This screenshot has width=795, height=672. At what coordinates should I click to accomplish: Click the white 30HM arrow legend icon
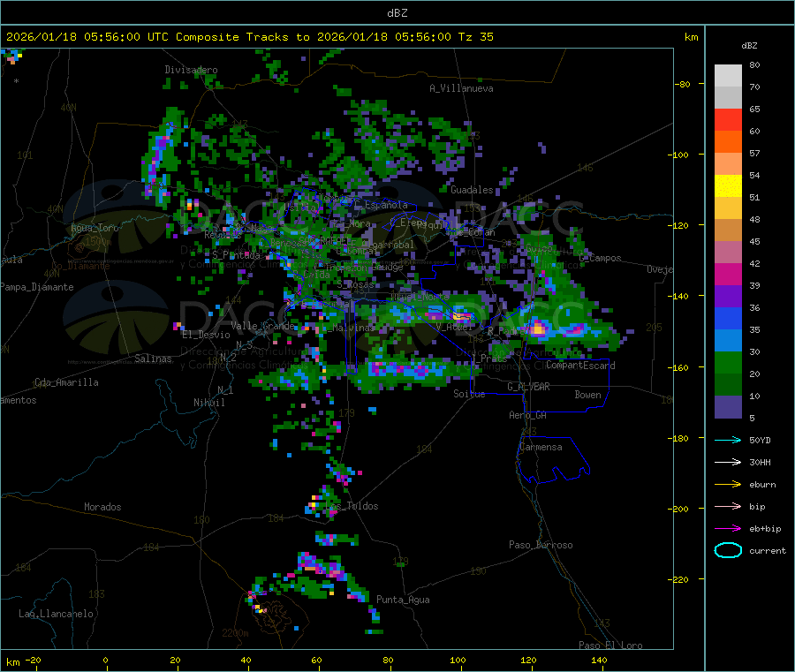click(728, 462)
